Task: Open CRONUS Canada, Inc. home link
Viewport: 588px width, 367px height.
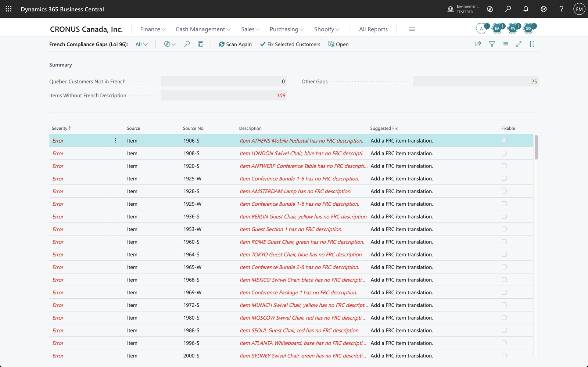Action: (86, 29)
